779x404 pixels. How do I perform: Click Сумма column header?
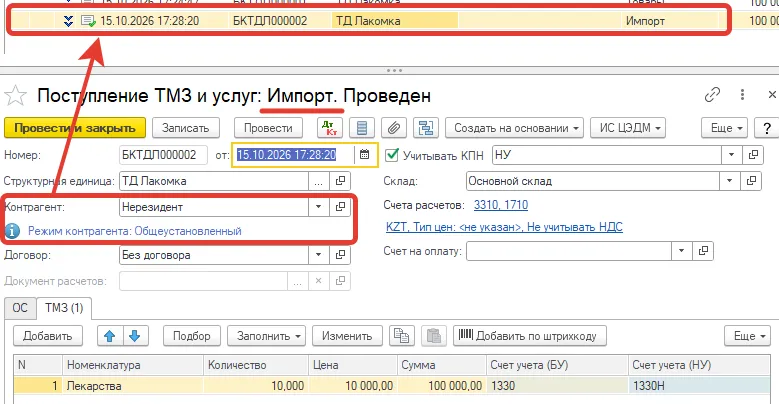tap(442, 365)
